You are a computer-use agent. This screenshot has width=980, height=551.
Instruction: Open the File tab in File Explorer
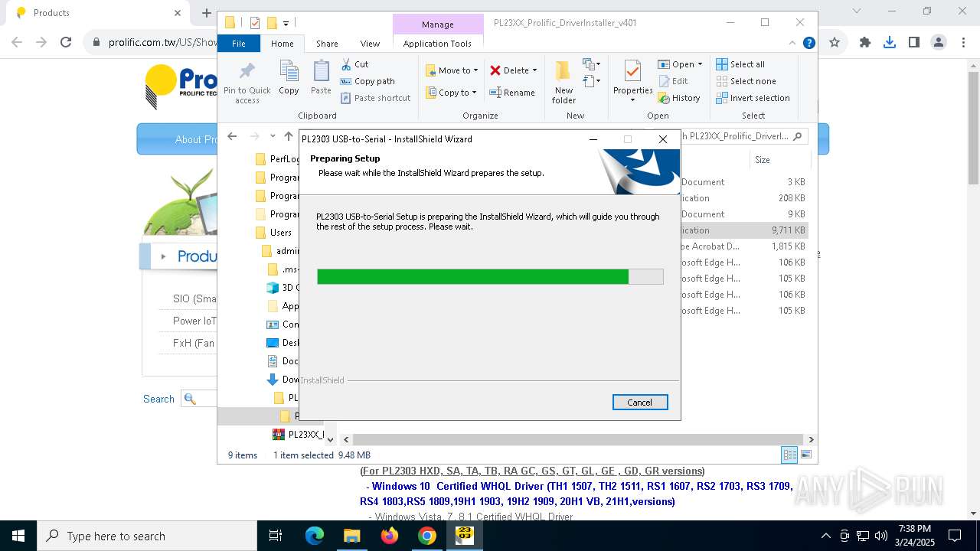click(x=239, y=44)
